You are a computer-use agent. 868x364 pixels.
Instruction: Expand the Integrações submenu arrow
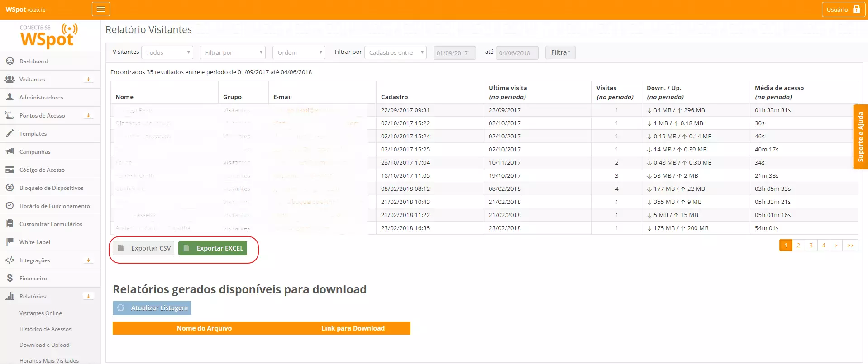click(89, 260)
